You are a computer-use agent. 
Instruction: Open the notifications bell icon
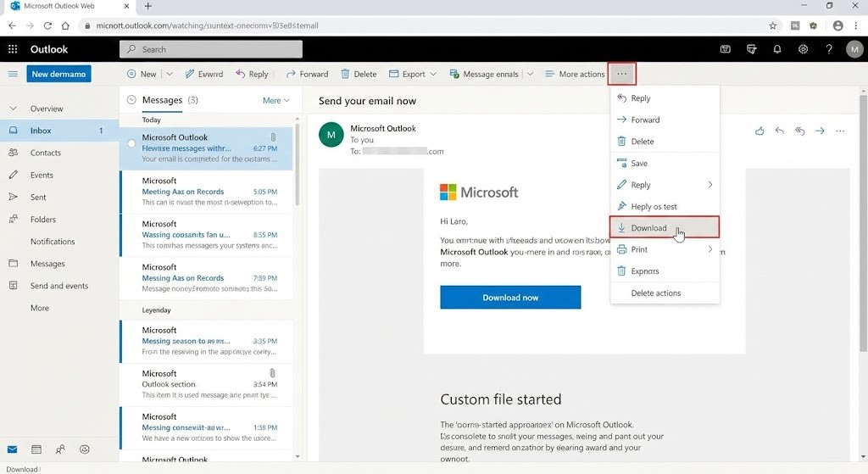[777, 49]
